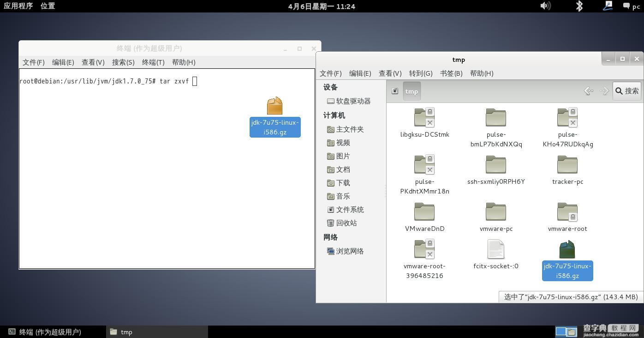Click the 网络 sidebar heading
The width and height of the screenshot is (644, 338).
[x=330, y=237]
